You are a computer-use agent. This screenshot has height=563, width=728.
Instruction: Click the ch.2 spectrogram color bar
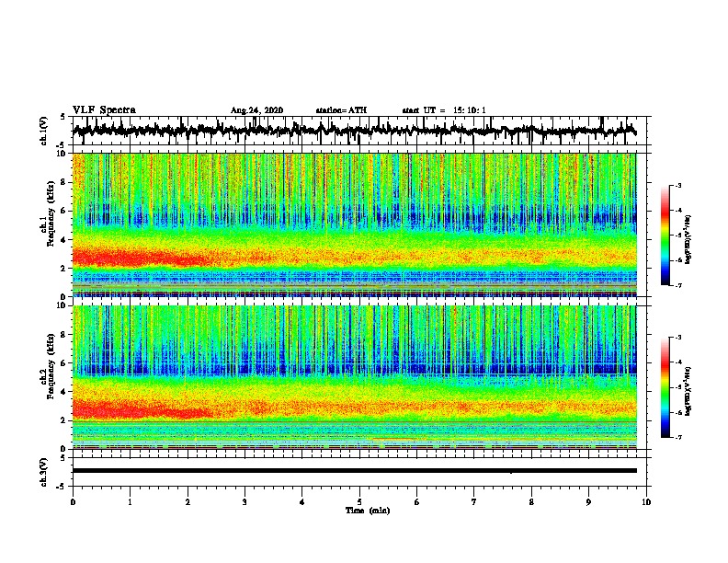tap(665, 387)
